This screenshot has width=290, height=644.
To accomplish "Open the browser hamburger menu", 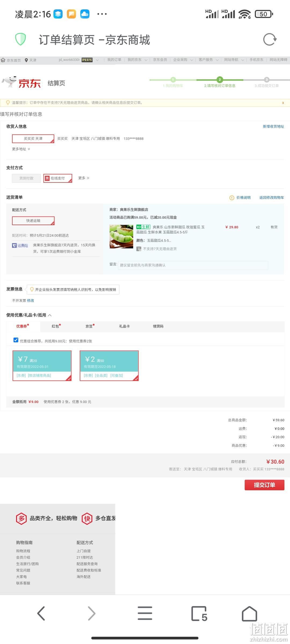I will tap(145, 613).
